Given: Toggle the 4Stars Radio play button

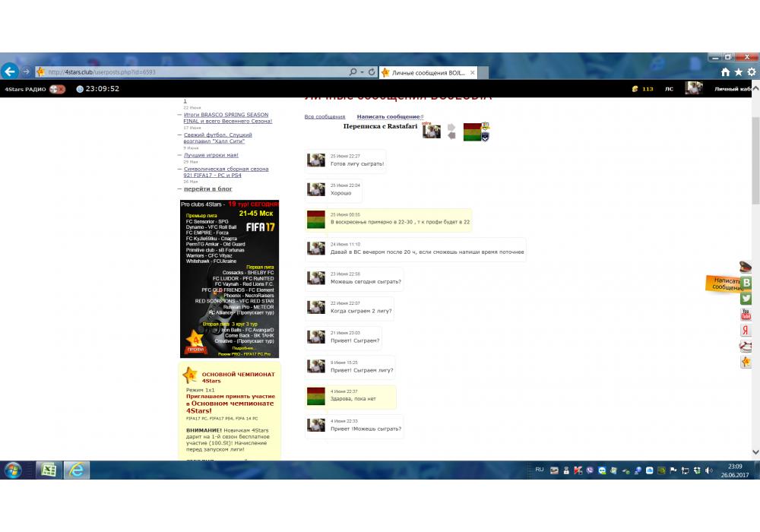Looking at the screenshot, I should click(58, 89).
